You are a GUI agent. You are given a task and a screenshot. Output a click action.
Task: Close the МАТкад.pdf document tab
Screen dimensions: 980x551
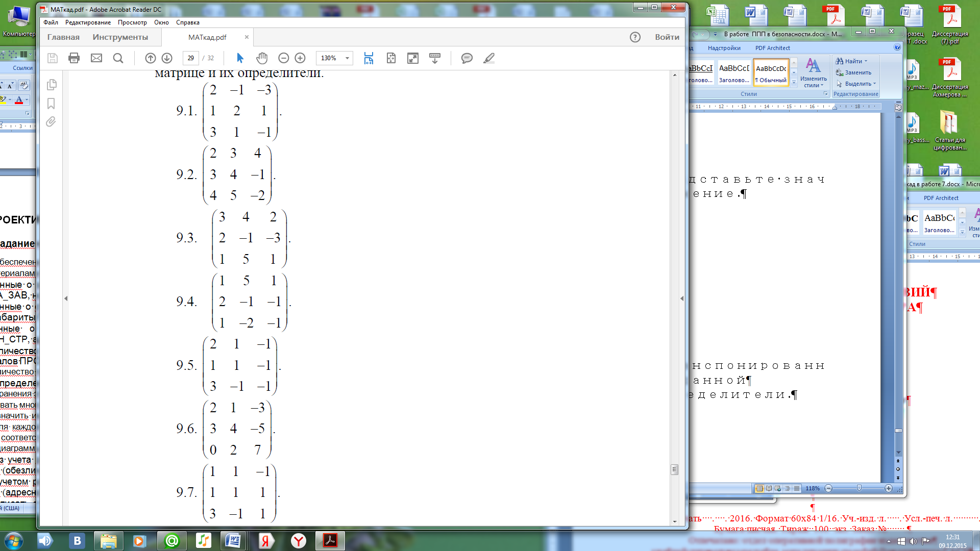click(247, 37)
